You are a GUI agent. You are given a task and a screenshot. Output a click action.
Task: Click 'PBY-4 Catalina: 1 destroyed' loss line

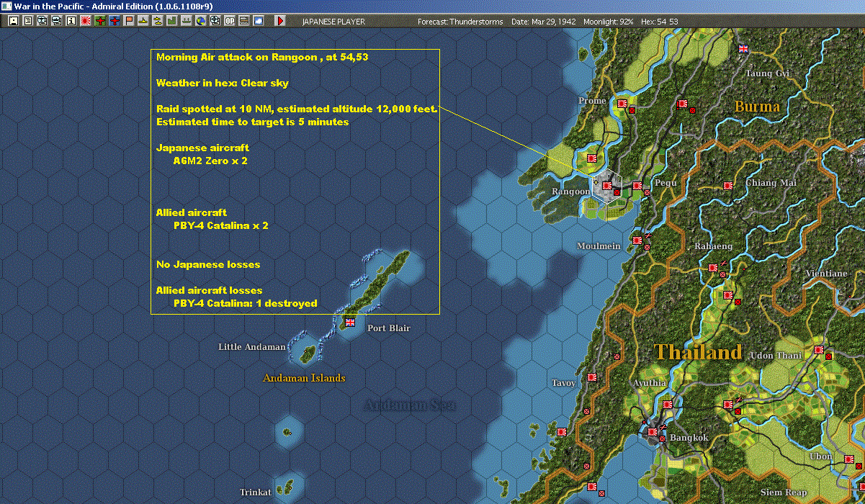tap(245, 303)
